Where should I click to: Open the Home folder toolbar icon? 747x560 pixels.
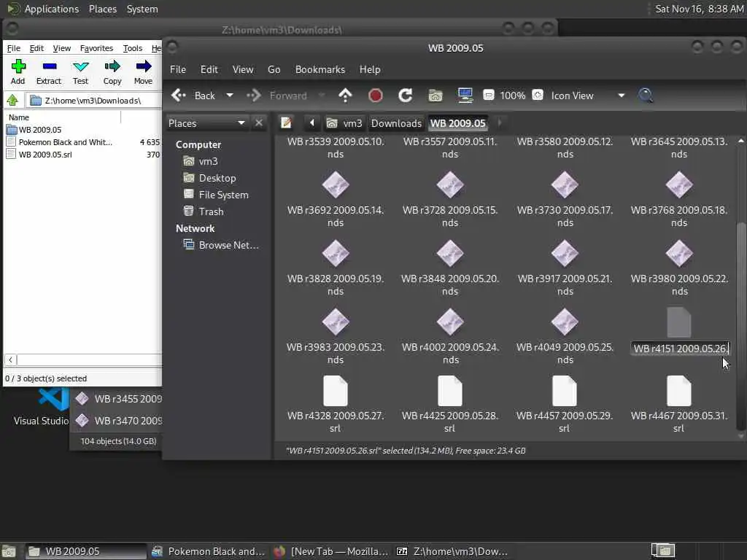pos(435,96)
